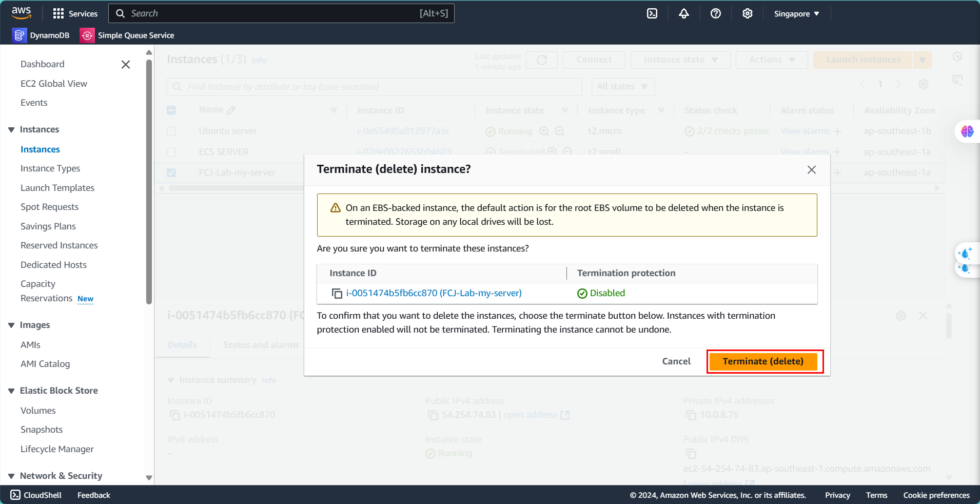Check the ECS SERVER row checkbox
The image size is (980, 504).
coord(171,152)
